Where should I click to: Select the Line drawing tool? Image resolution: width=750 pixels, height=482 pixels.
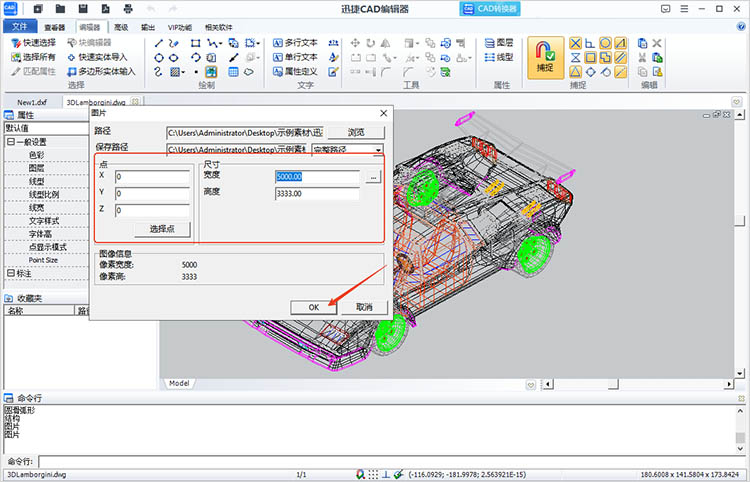click(x=159, y=43)
